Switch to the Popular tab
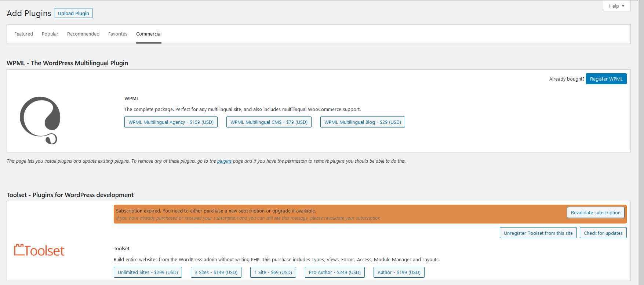644x285 pixels. (x=50, y=34)
